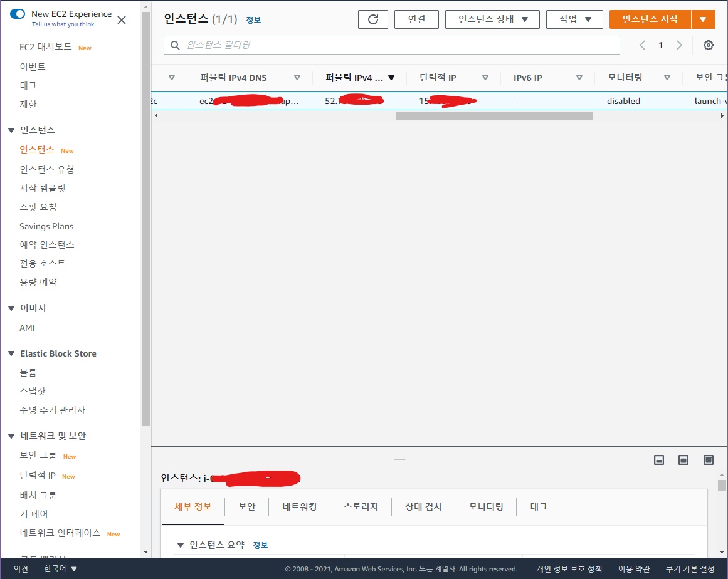The width and height of the screenshot is (728, 579).
Task: Open the 인스턴스 상태 dropdown
Action: [492, 19]
